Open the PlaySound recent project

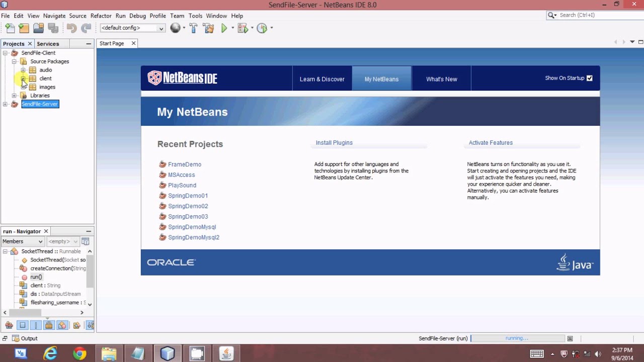(182, 185)
